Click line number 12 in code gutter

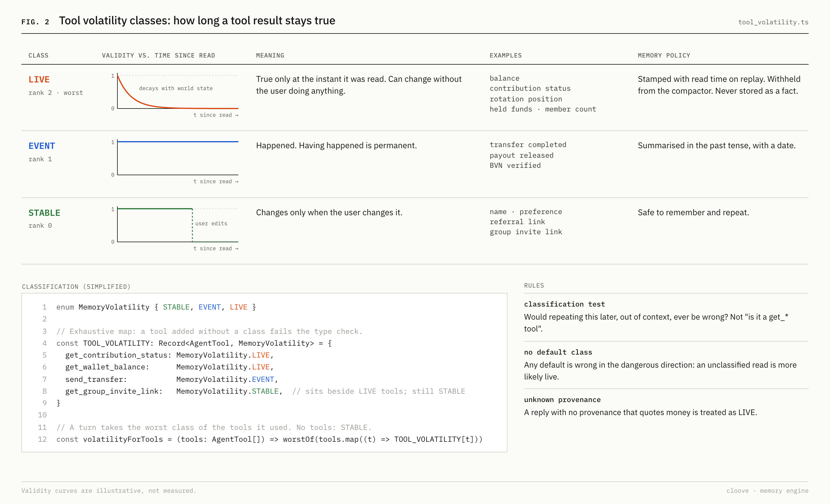tap(42, 439)
